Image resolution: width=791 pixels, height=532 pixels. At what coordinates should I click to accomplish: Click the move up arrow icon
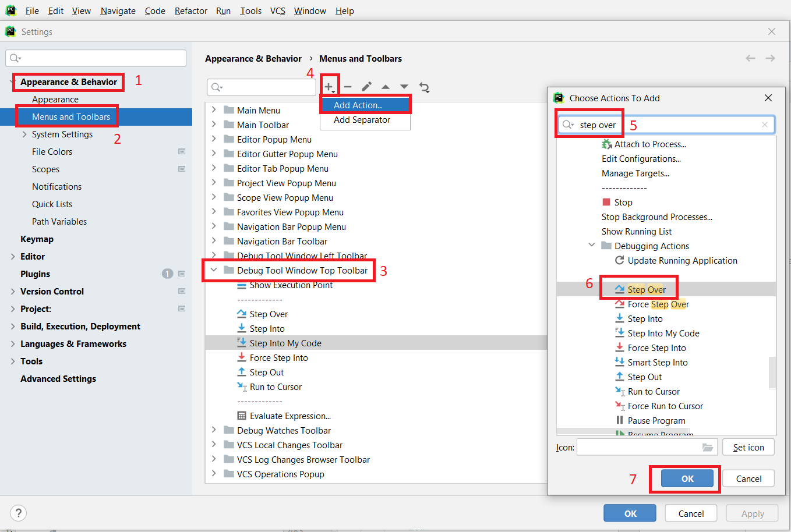[386, 87]
